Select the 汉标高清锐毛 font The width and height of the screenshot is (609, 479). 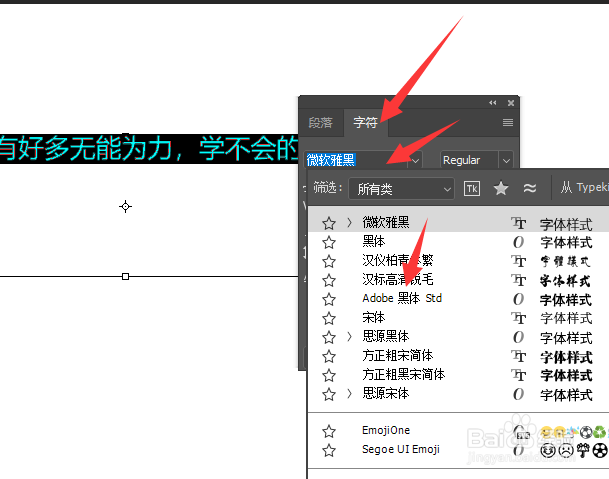tap(398, 279)
